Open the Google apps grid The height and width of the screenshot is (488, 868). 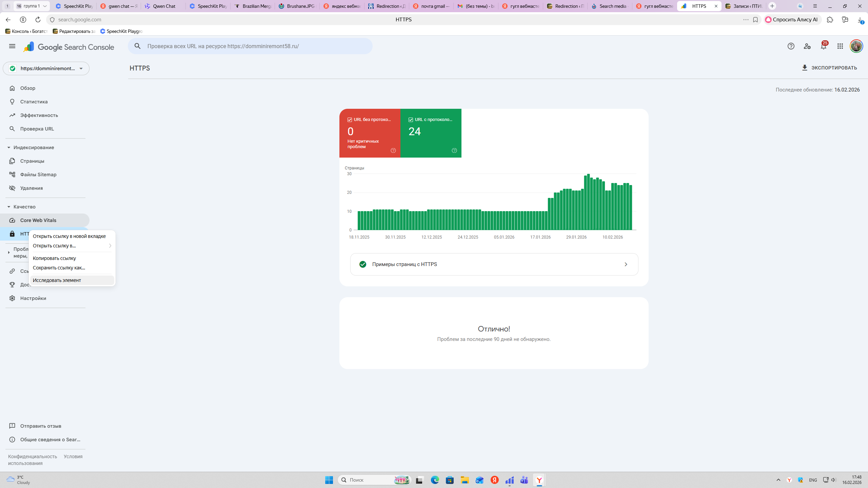[840, 46]
